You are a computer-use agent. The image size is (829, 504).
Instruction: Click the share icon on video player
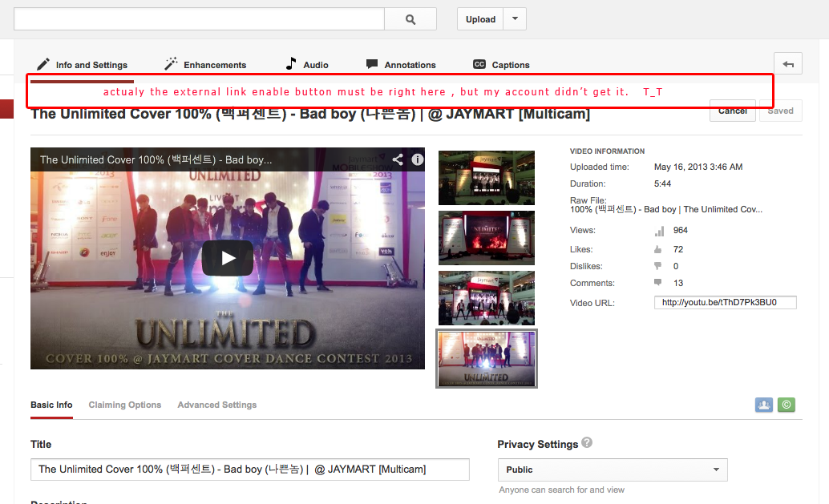(398, 159)
